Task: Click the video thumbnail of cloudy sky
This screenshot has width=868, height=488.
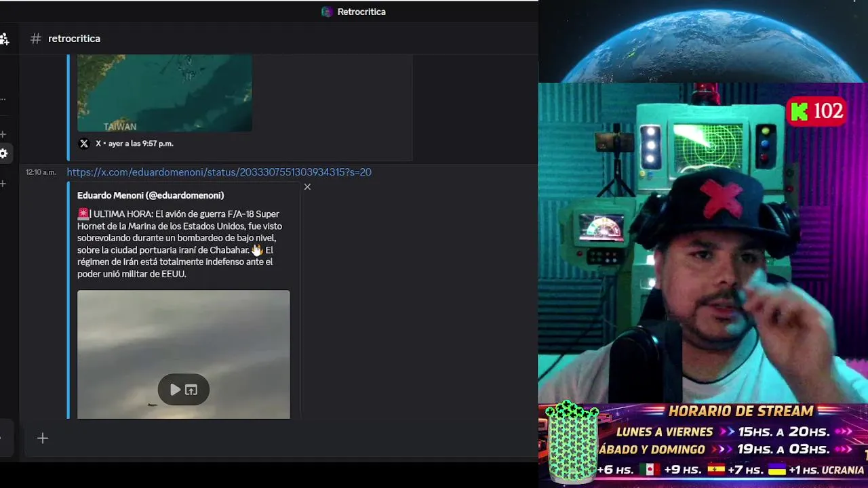Action: tap(184, 354)
